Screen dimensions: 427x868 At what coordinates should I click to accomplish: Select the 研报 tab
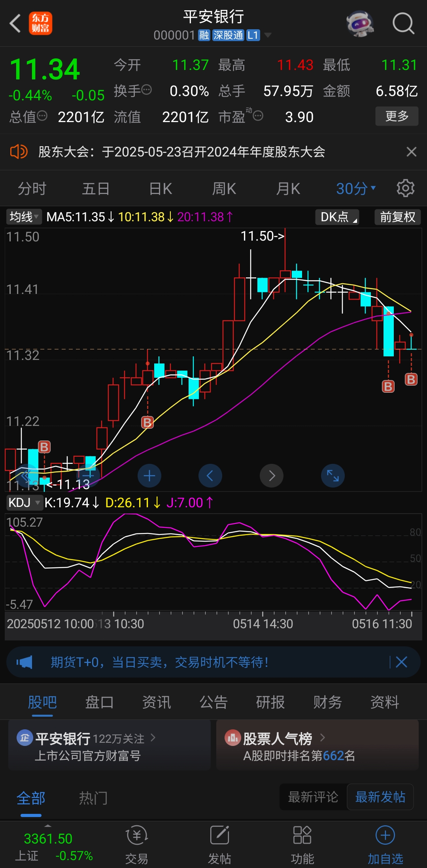270,702
